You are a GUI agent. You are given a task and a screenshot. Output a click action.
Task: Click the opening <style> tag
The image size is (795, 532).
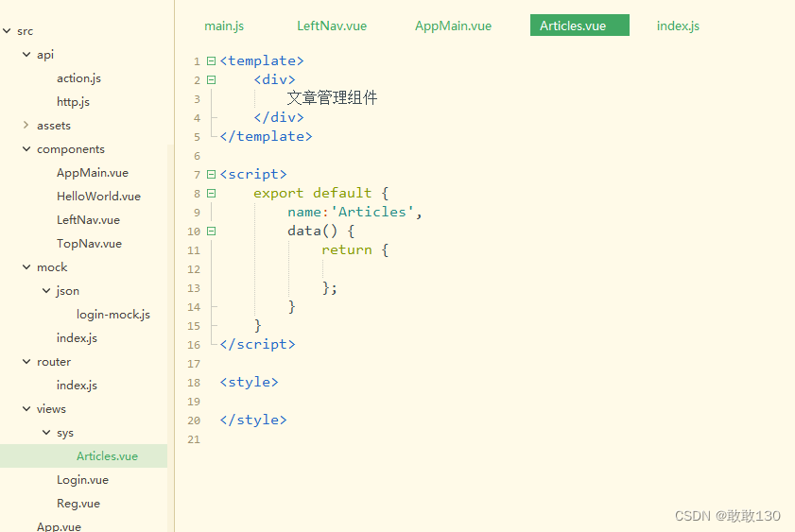(x=249, y=382)
